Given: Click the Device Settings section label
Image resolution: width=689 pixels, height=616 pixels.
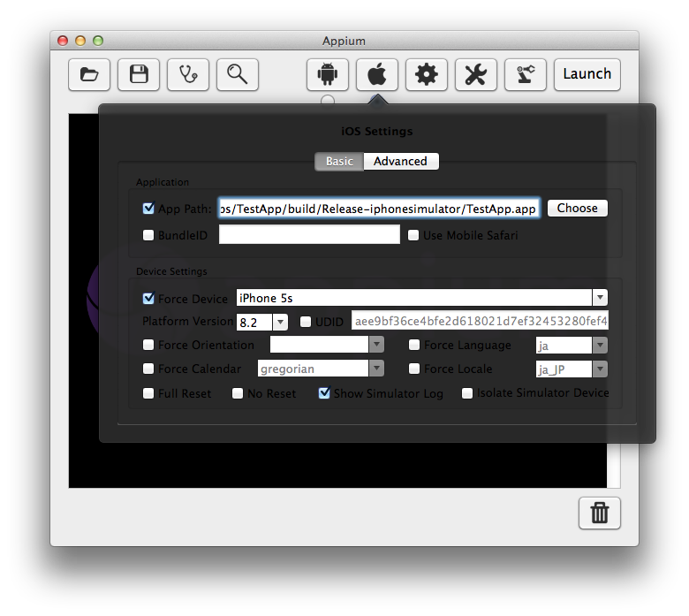Looking at the screenshot, I should tap(171, 271).
